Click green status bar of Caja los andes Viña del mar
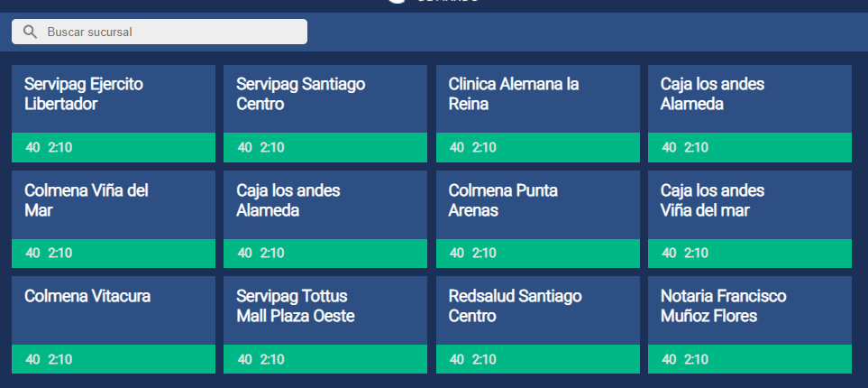868x388 pixels. tap(750, 254)
